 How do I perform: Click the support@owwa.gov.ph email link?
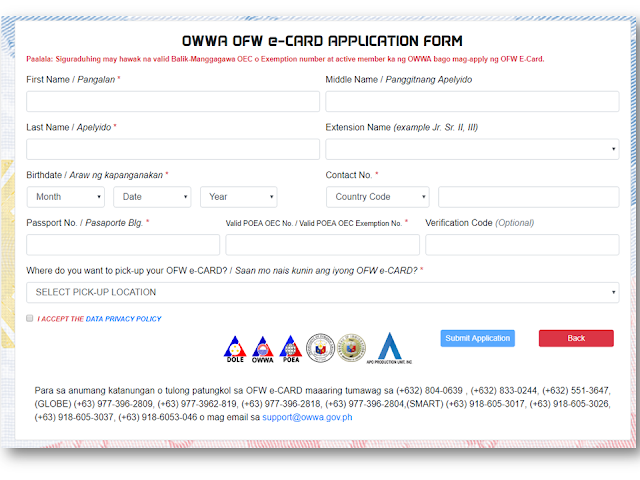[x=307, y=417]
